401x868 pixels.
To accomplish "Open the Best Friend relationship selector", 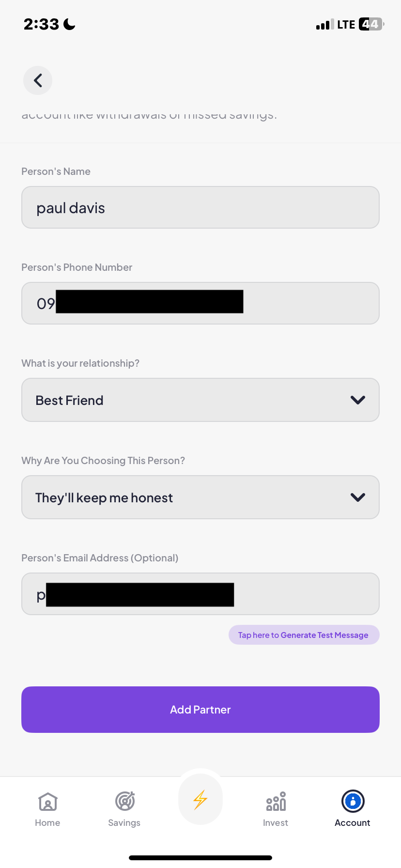I will click(184, 400).
